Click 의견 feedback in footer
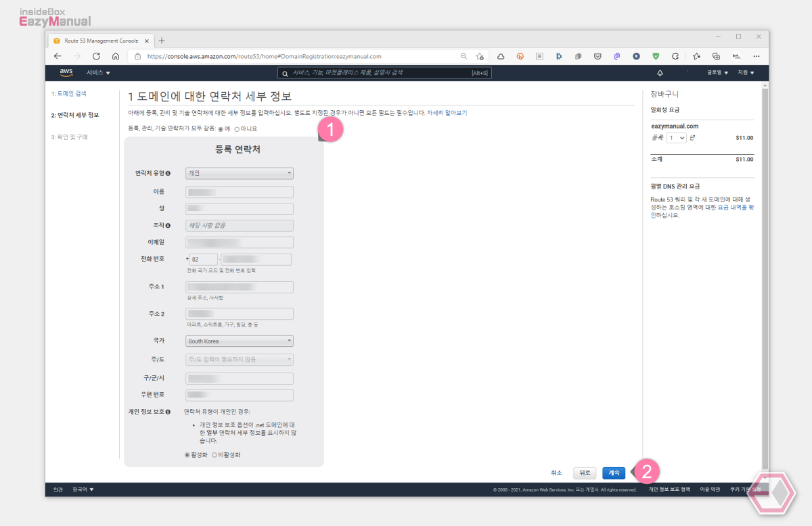 pos(58,489)
